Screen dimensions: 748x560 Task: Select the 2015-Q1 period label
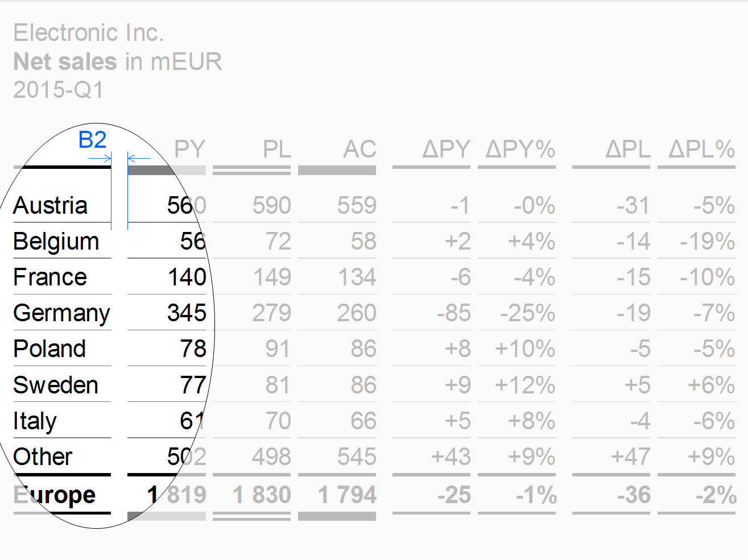click(x=59, y=90)
